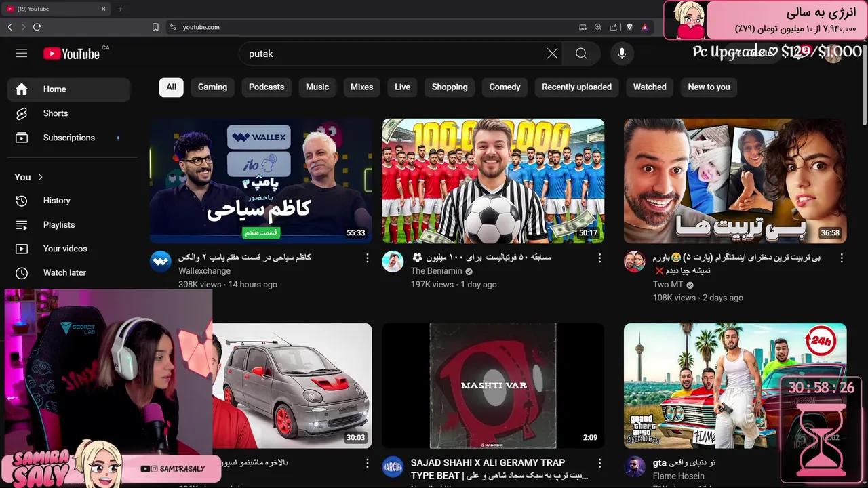The height and width of the screenshot is (488, 868).
Task: Open Subscriptions in the sidebar
Action: click(x=68, y=138)
